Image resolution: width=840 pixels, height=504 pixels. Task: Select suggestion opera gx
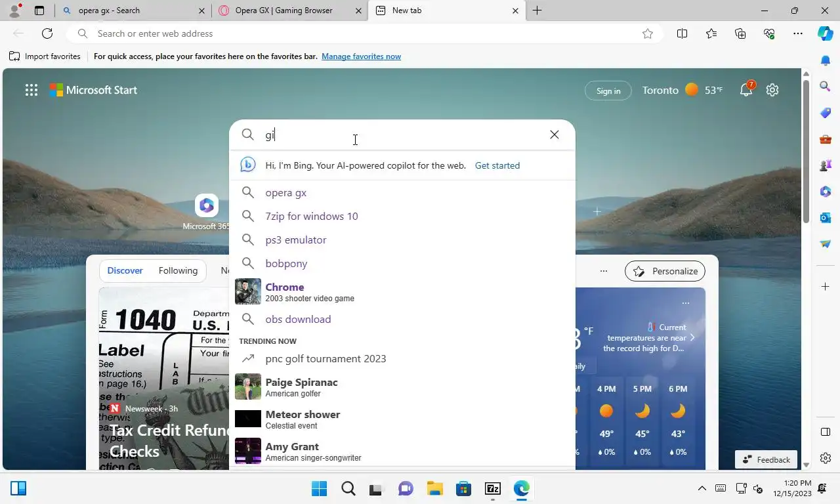coord(402,192)
